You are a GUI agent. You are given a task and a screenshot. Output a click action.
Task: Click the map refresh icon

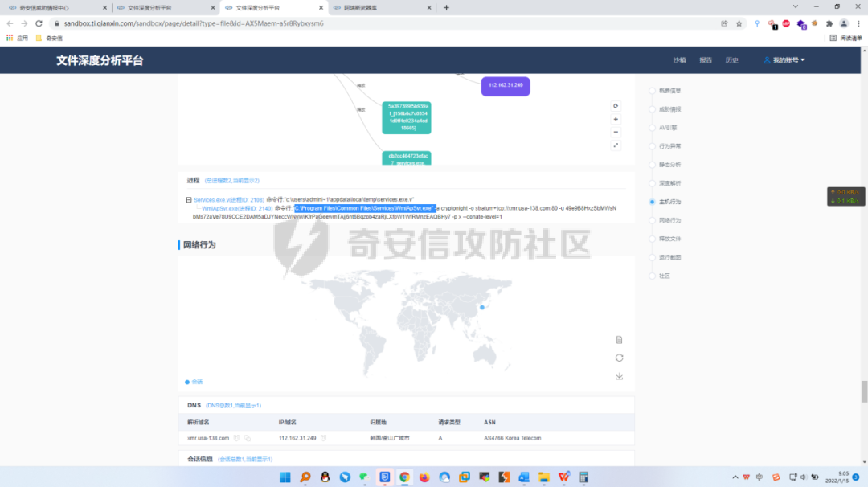619,358
